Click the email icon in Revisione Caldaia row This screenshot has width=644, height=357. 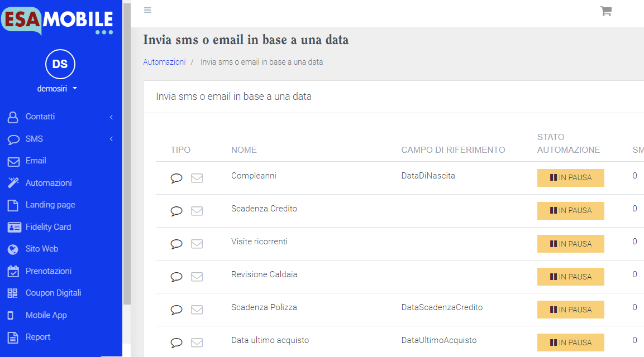point(197,277)
